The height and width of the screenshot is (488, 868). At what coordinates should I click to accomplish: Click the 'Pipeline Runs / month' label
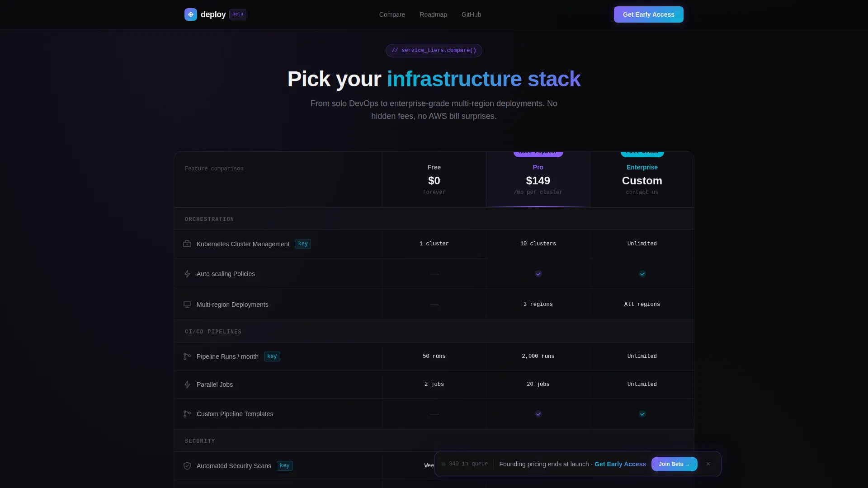tap(227, 357)
